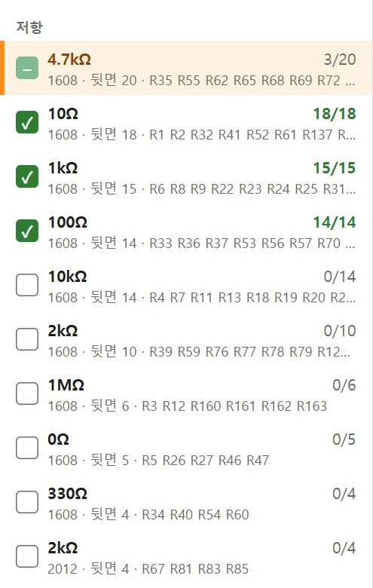Uncheck the 100Ω resistor checkbox
The height and width of the screenshot is (588, 373).
(27, 231)
